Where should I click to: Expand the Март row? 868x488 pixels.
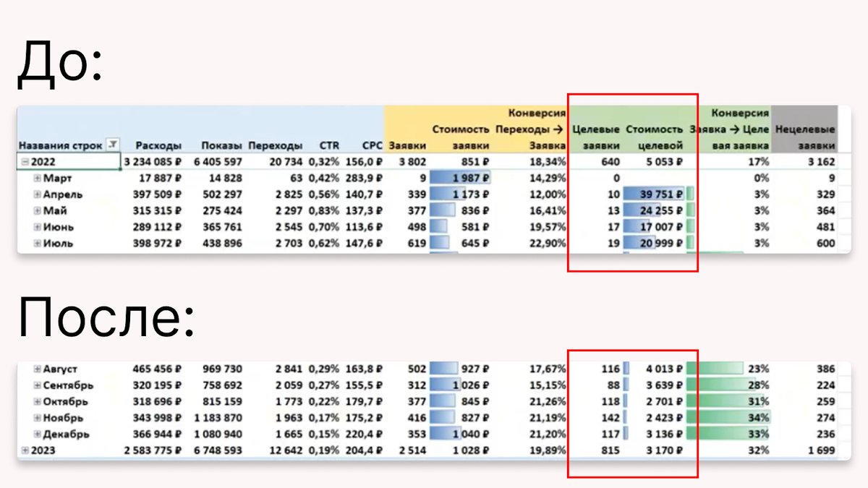pyautogui.click(x=38, y=178)
